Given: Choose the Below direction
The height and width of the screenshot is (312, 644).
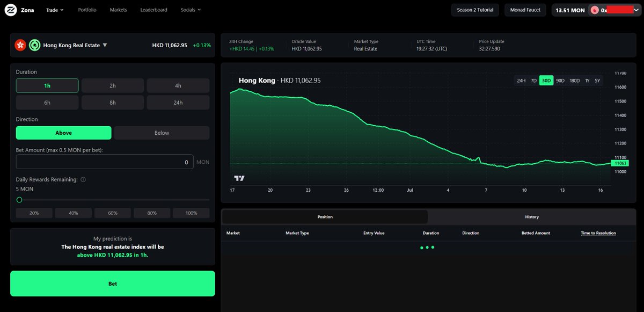Looking at the screenshot, I should (x=162, y=133).
